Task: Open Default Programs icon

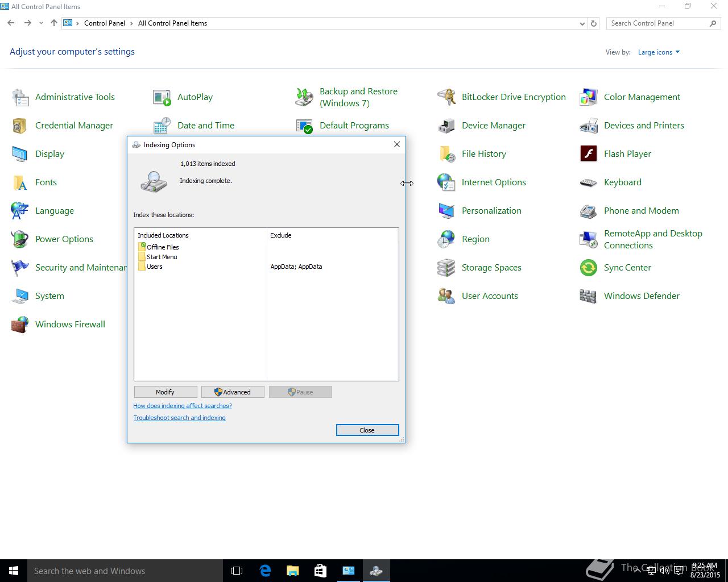Action: 304,126
